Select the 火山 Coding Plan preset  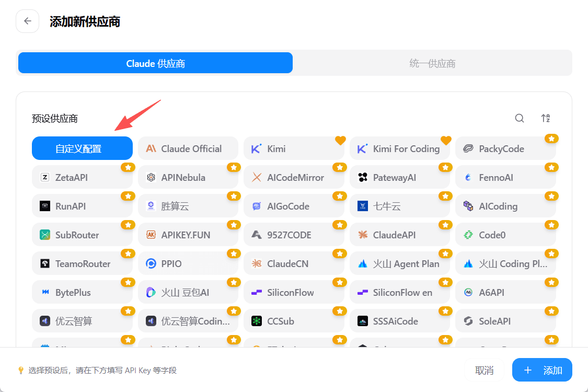[505, 264]
